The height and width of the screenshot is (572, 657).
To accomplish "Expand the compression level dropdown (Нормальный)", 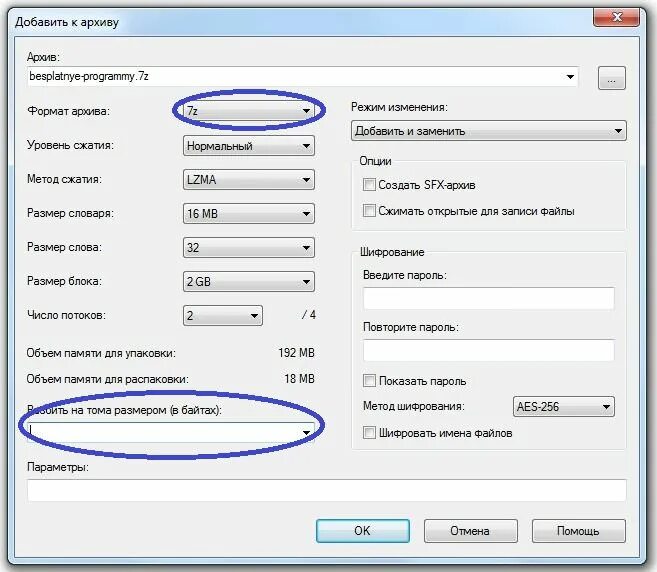I will (x=249, y=146).
